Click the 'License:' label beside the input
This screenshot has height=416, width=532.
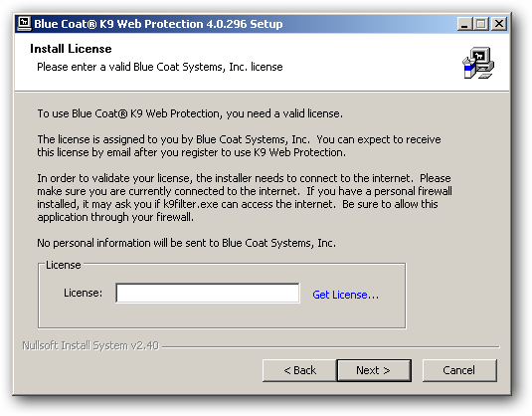pos(84,293)
